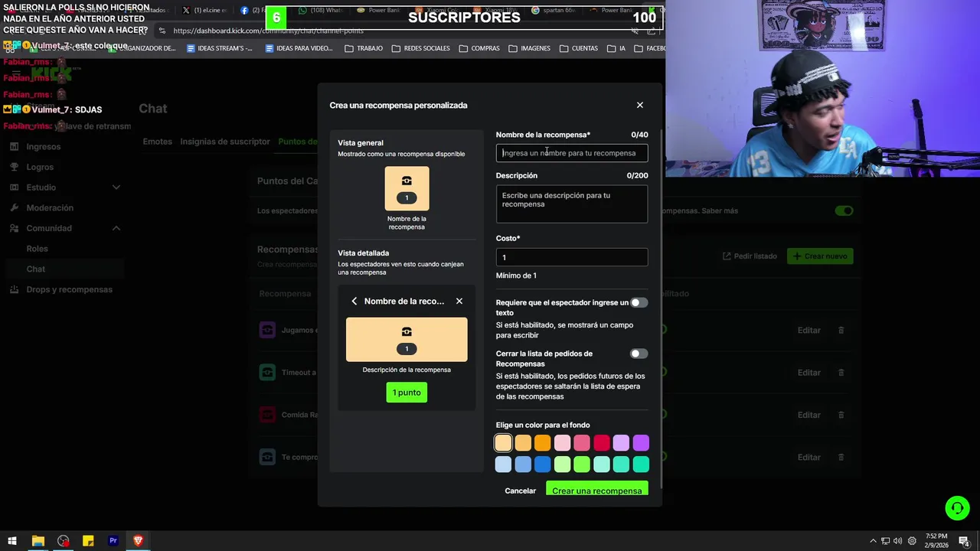
Task: Toggle the Puntos del Canal enable switch
Action: click(x=844, y=210)
